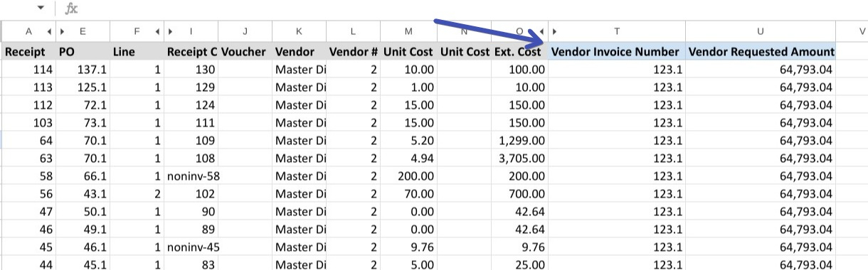Select Unit Cost cell with value 10.00
The height and width of the screenshot is (270, 868).
click(x=408, y=70)
